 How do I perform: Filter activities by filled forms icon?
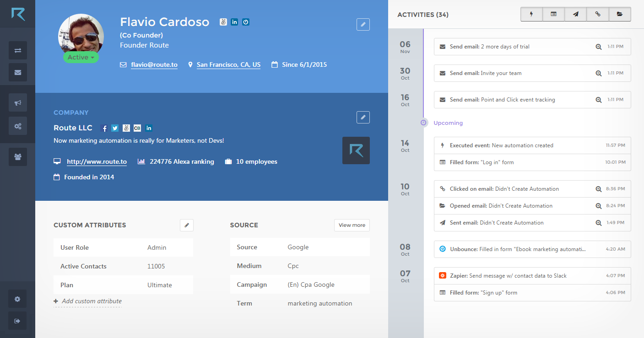pyautogui.click(x=554, y=14)
